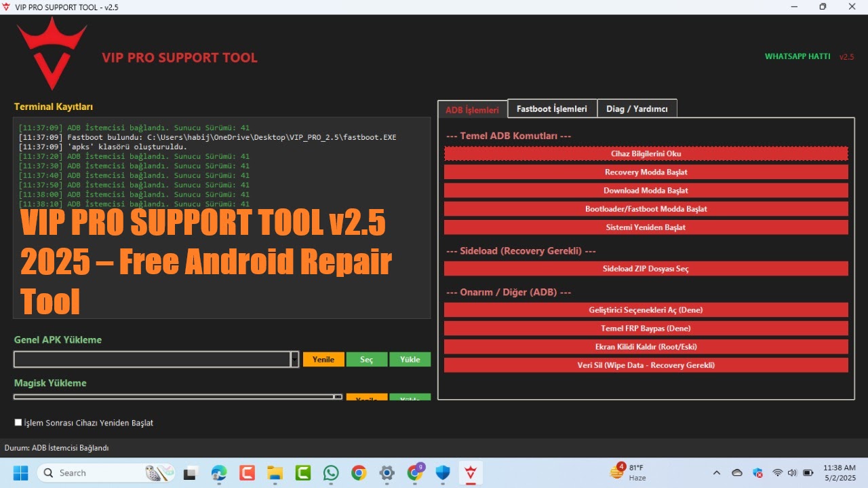This screenshot has width=868, height=488.
Task: Toggle İşlem Sonrası Cihazı Yeniden Başlat checkbox
Action: 18,422
